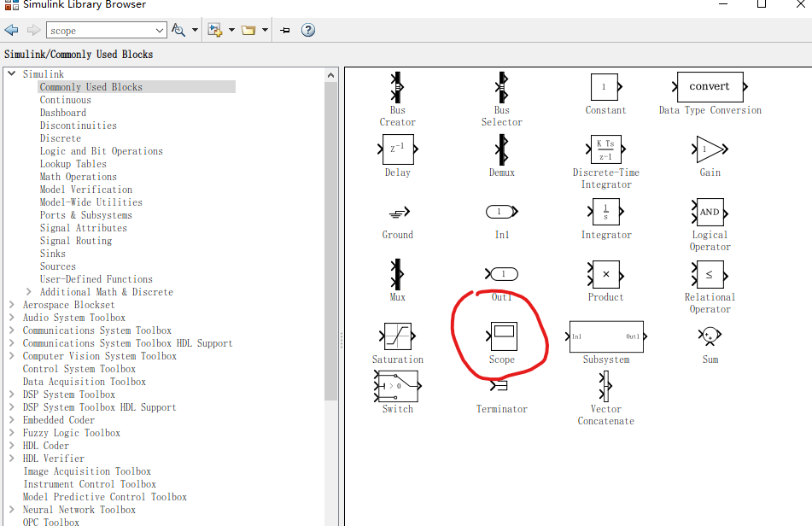Toggle the stay-on-top pin icon
The width and height of the screenshot is (812, 526).
click(x=285, y=31)
